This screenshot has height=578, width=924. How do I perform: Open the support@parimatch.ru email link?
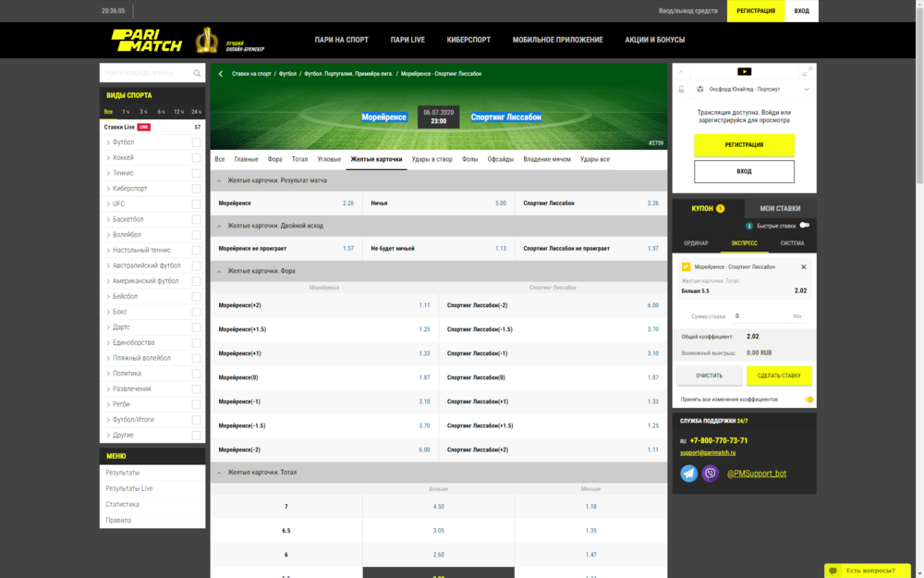tap(708, 453)
